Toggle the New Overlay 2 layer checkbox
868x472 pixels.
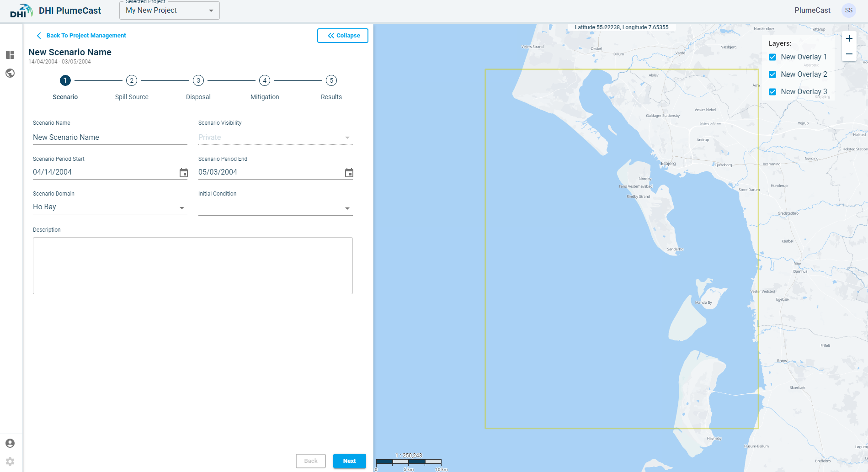[772, 74]
